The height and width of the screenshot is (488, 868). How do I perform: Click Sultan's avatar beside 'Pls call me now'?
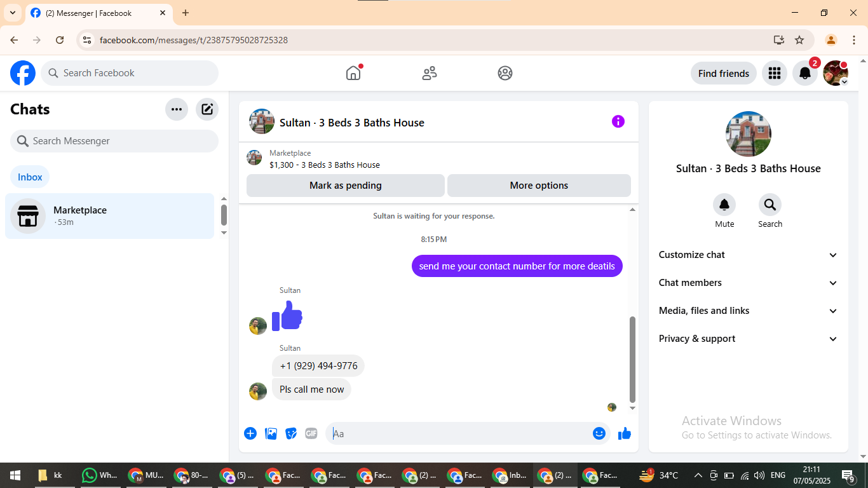click(x=258, y=391)
